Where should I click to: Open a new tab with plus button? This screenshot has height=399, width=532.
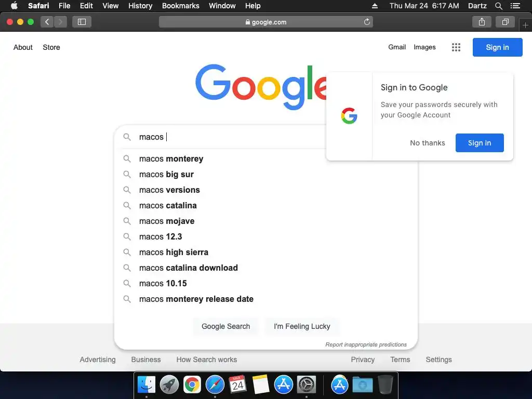(x=525, y=25)
